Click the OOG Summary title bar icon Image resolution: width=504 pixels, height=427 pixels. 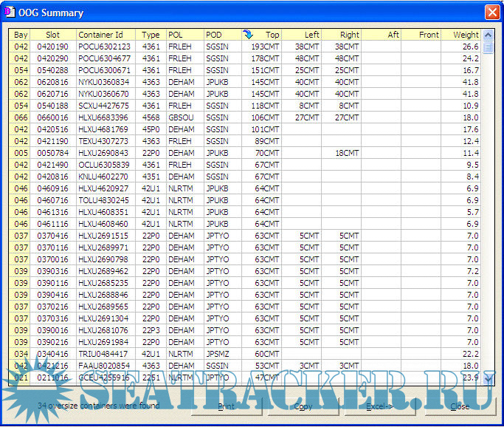click(x=11, y=13)
